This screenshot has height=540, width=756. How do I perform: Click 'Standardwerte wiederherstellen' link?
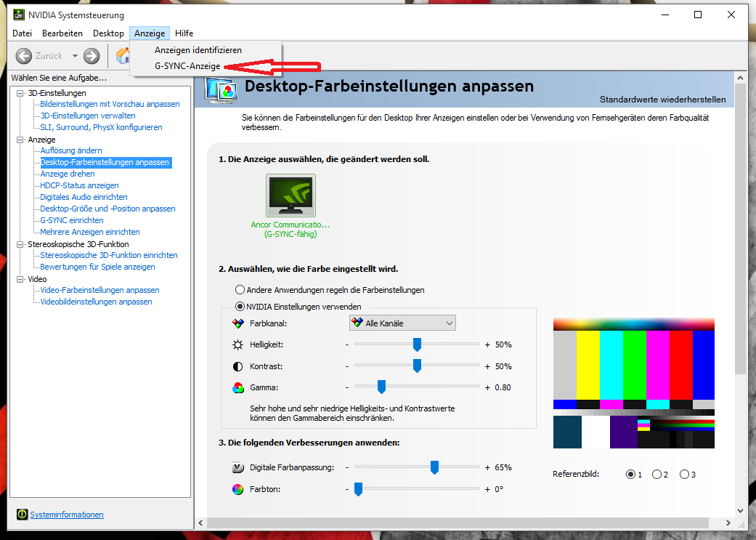pyautogui.click(x=662, y=100)
